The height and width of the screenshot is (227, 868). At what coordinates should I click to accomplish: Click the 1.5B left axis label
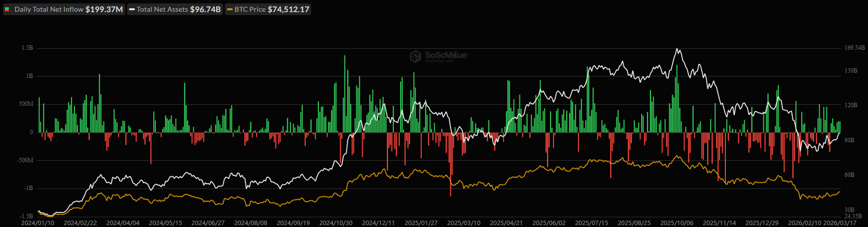pyautogui.click(x=27, y=48)
